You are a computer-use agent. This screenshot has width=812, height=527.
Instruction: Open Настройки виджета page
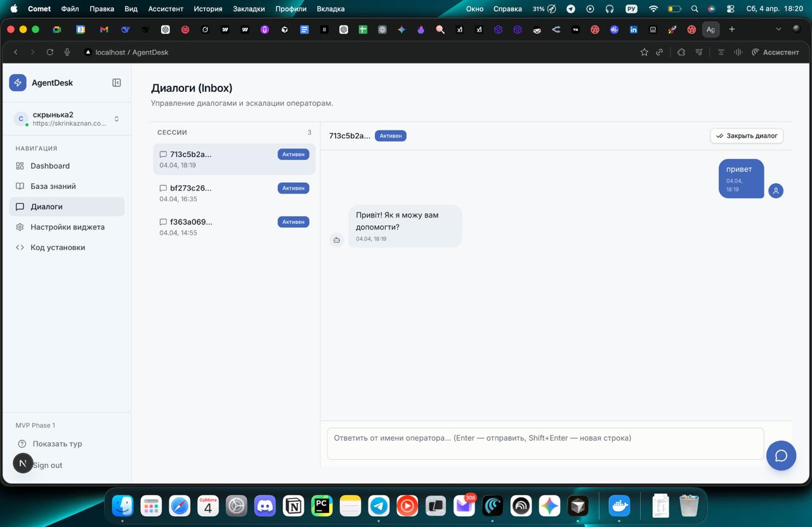click(67, 226)
